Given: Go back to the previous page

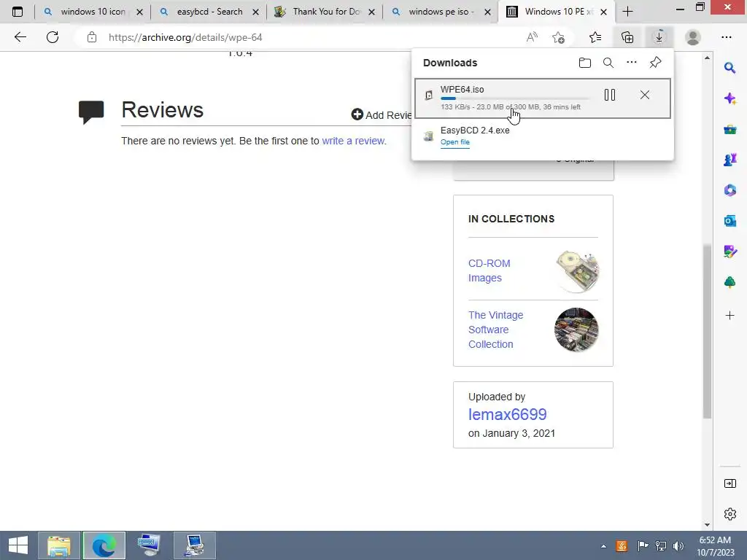Looking at the screenshot, I should pos(20,37).
